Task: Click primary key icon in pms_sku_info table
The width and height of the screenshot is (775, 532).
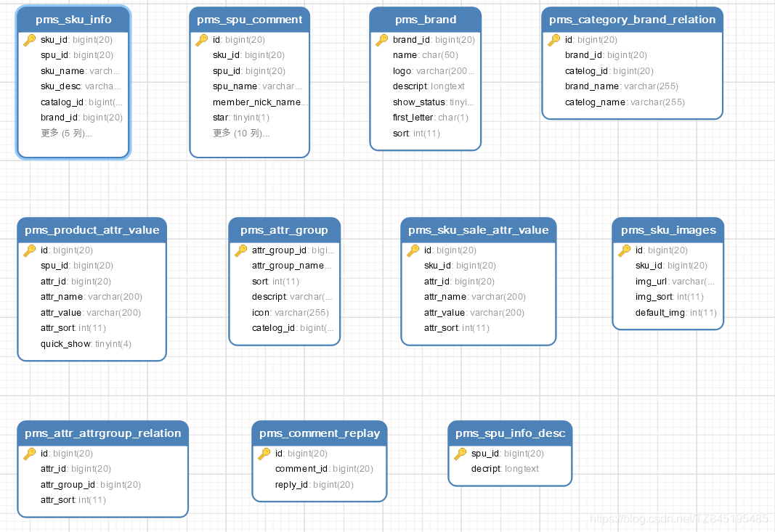Action: pos(30,39)
